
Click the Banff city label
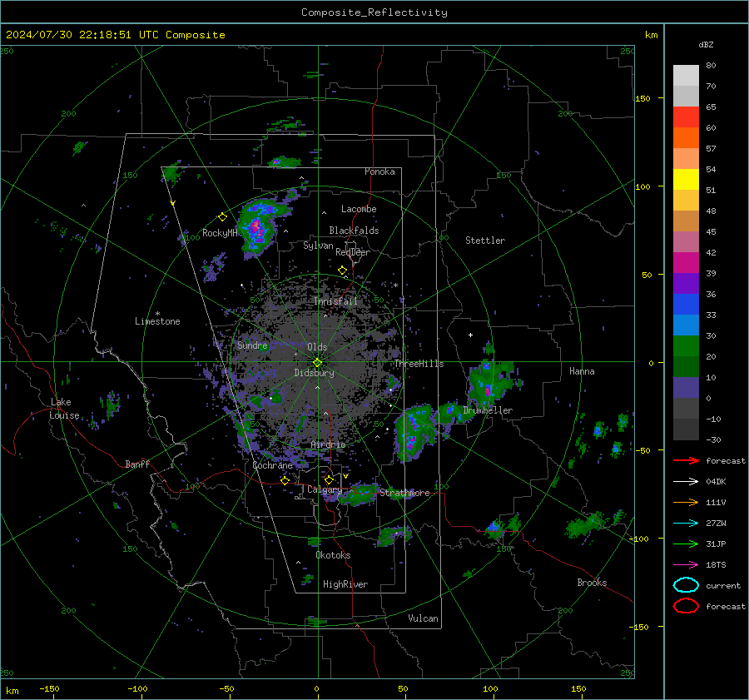[x=137, y=464]
